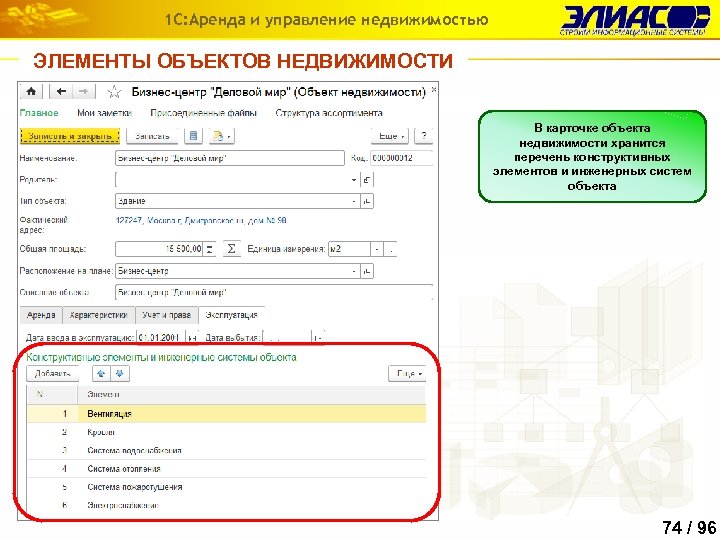Click the Записать button
Image resolution: width=720 pixels, height=540 pixels.
tap(152, 136)
